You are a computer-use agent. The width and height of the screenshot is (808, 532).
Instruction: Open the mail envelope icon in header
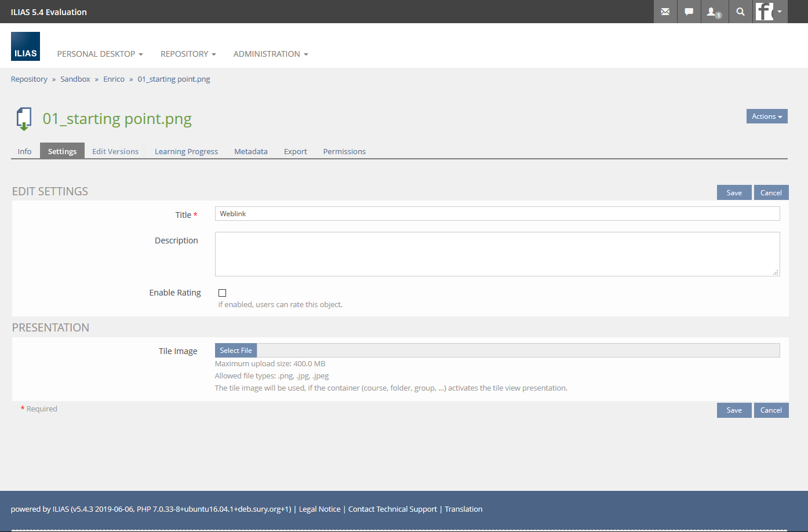[x=665, y=12]
